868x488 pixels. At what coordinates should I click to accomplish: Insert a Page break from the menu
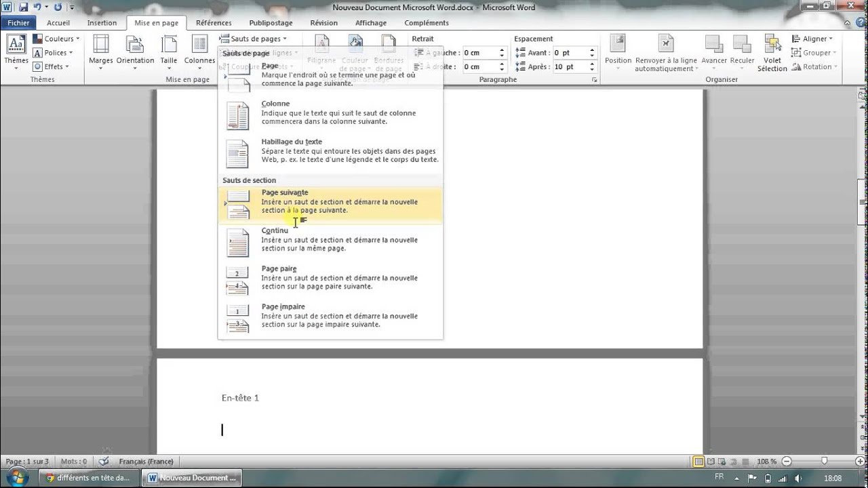330,75
